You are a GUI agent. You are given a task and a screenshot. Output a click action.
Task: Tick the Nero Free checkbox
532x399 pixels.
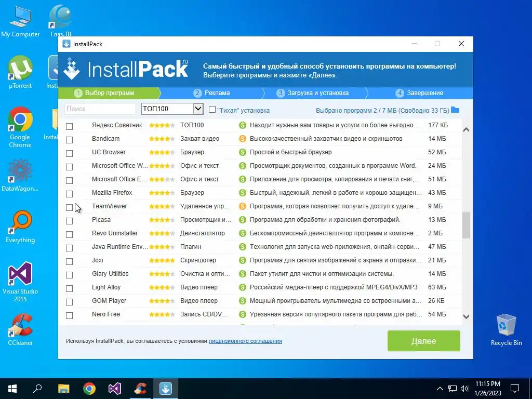click(69, 315)
